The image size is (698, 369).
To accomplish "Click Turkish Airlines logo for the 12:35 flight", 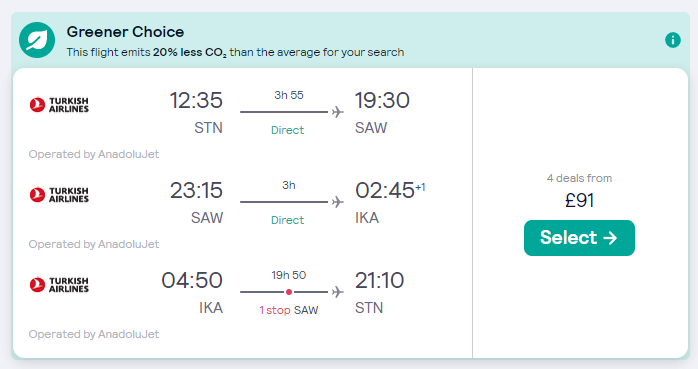I will [59, 105].
